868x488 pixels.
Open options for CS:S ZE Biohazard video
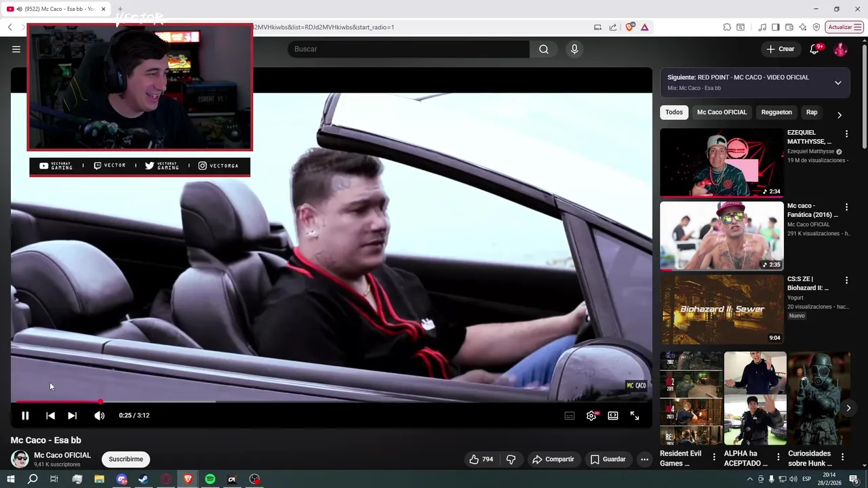click(x=846, y=281)
